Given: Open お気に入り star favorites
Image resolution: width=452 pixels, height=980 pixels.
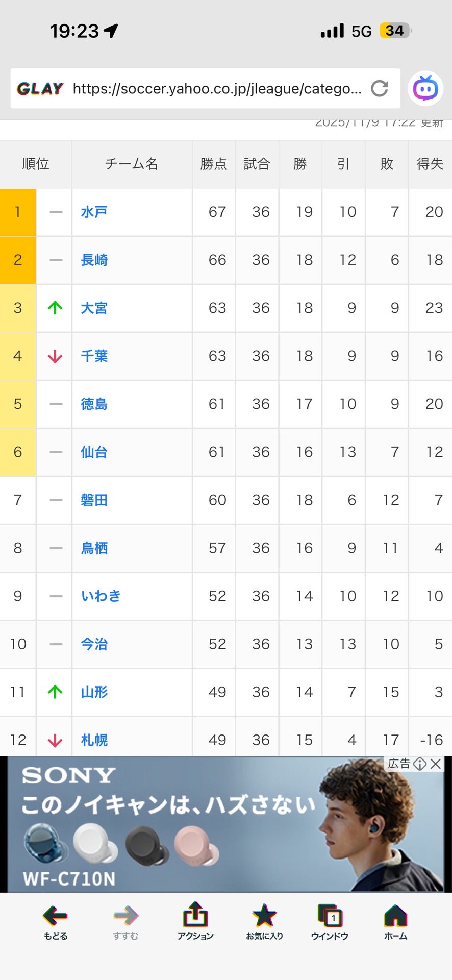Looking at the screenshot, I should [264, 921].
